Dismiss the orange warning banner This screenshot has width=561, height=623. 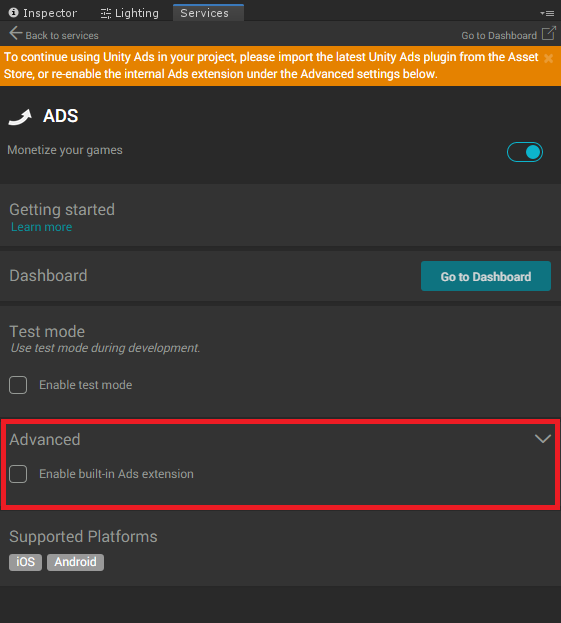(548, 58)
